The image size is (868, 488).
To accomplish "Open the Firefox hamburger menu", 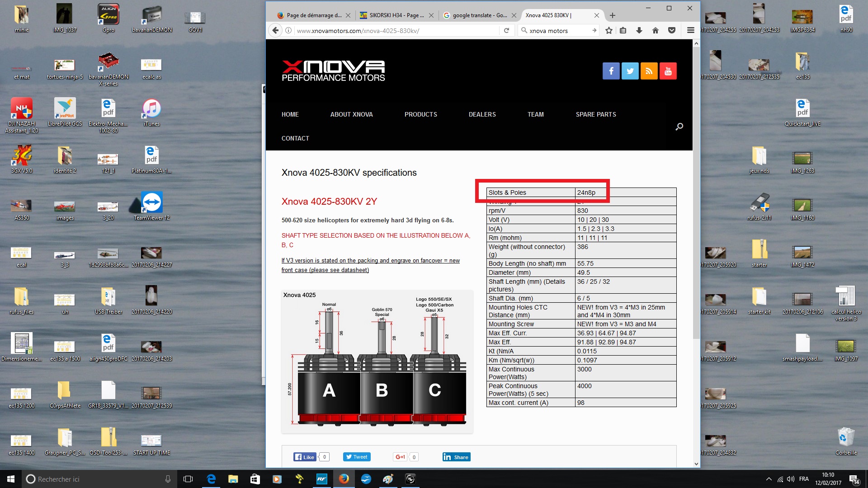I will (690, 31).
